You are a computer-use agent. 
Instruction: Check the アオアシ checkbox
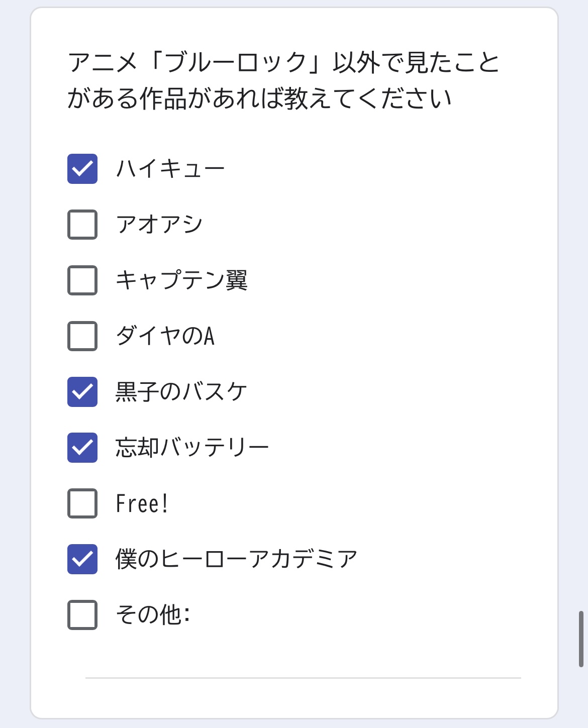82,225
